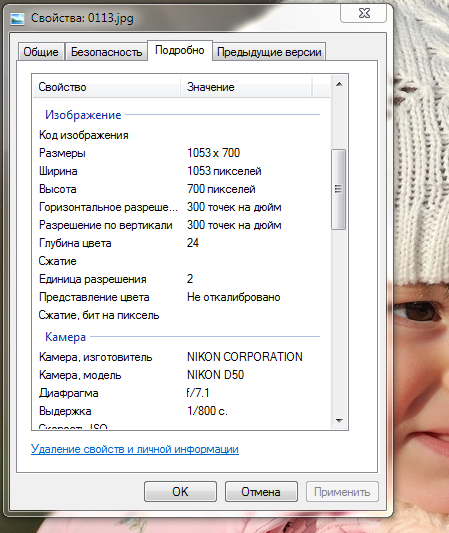The width and height of the screenshot is (449, 533).
Task: Click the value 700 пикселей
Action: tap(221, 189)
